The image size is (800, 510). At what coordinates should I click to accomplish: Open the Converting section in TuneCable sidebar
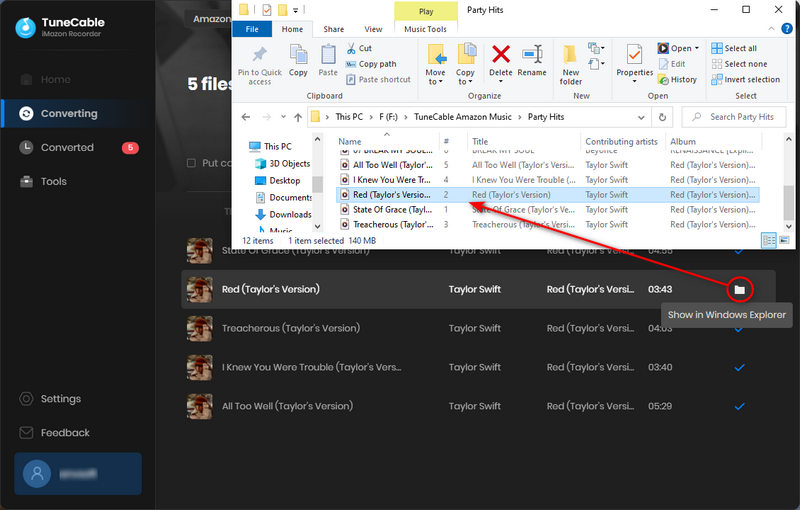[x=78, y=113]
